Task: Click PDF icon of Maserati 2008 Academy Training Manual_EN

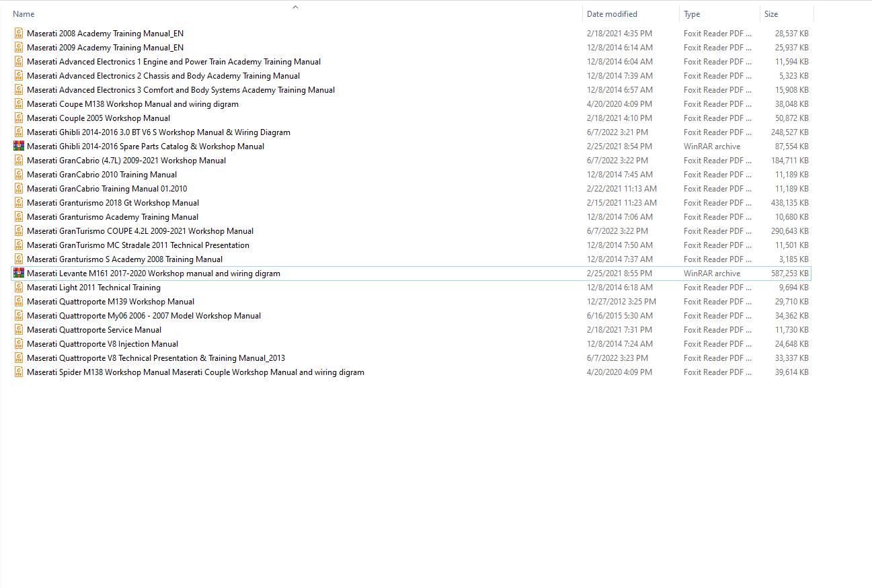Action: tap(19, 33)
